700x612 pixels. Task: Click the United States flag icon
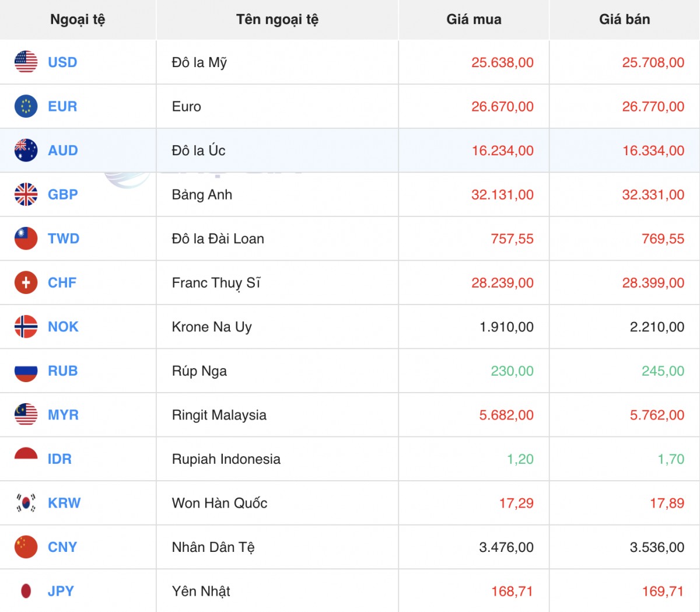[x=26, y=62]
